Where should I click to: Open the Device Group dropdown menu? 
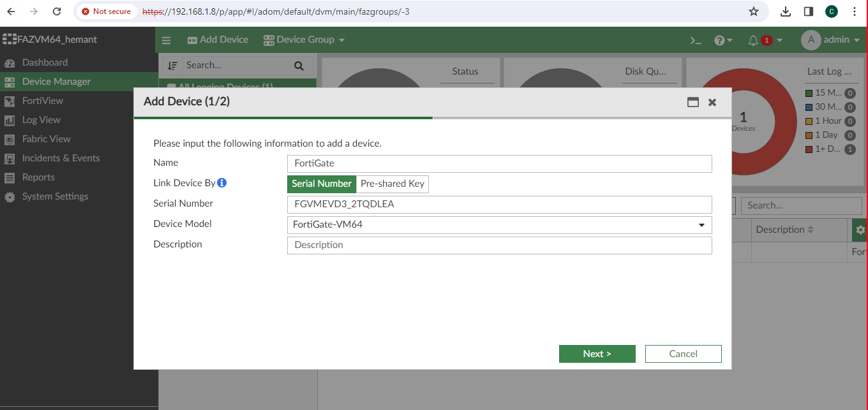click(304, 40)
